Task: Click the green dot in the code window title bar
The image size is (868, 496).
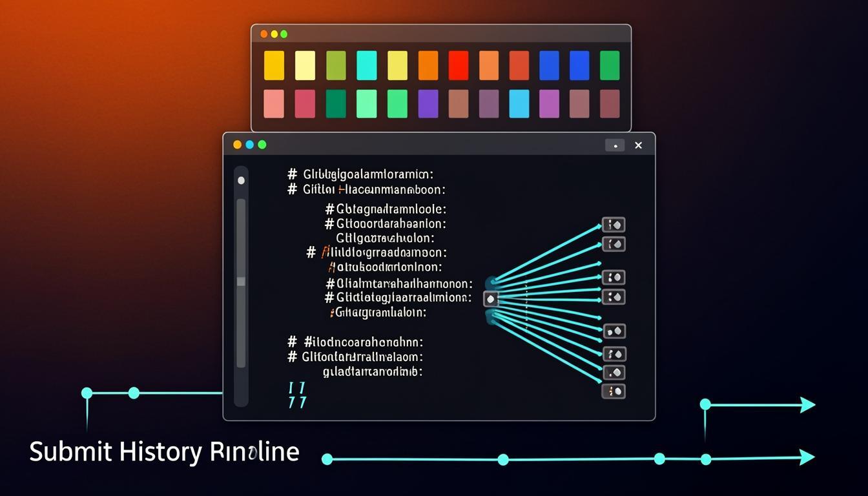Action: click(x=262, y=145)
